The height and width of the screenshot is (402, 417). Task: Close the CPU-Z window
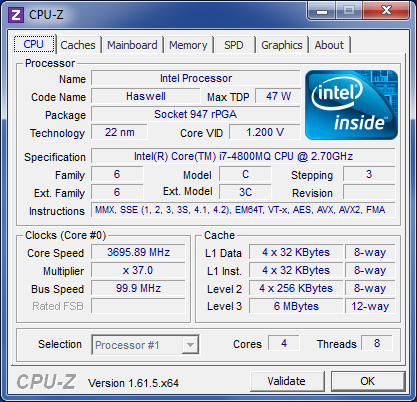pos(386,11)
